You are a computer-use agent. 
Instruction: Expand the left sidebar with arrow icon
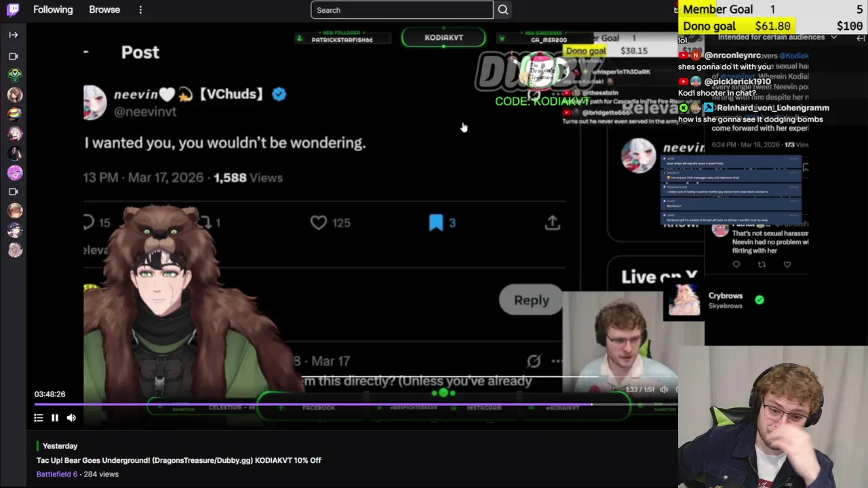[13, 35]
